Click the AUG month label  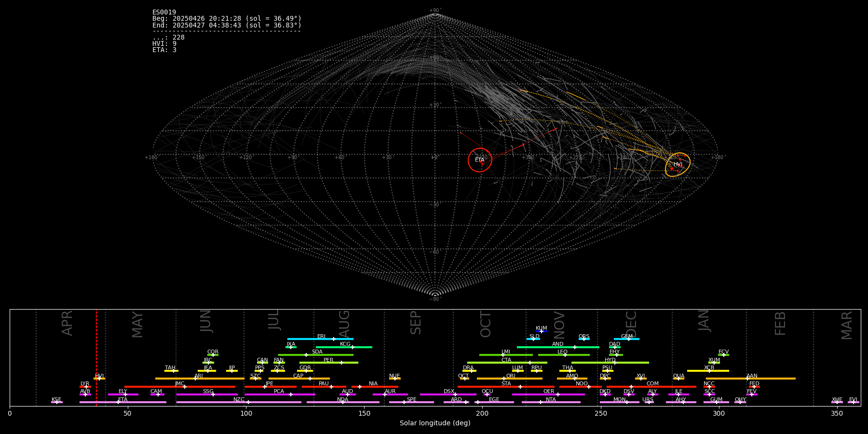pyautogui.click(x=344, y=324)
